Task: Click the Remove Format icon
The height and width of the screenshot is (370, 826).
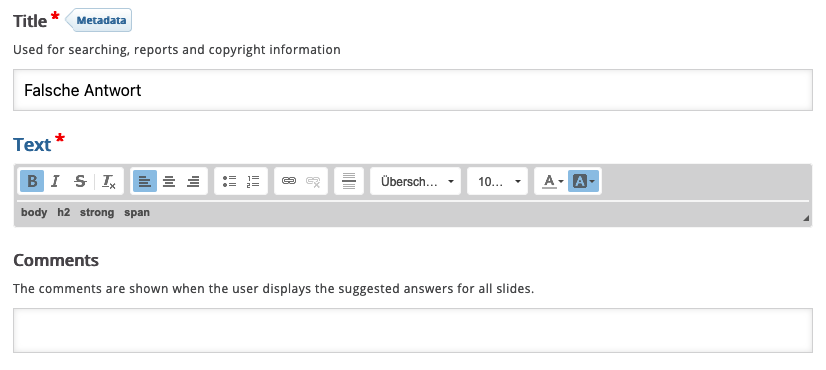Action: [109, 181]
